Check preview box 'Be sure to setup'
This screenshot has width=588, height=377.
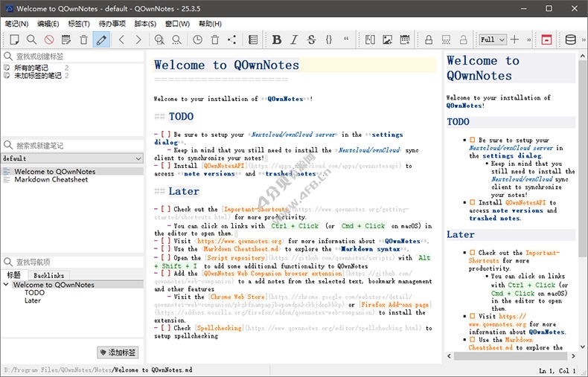(473, 140)
